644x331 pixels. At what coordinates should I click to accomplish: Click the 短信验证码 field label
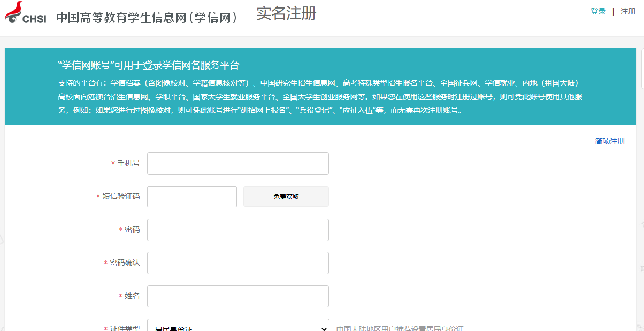click(121, 196)
